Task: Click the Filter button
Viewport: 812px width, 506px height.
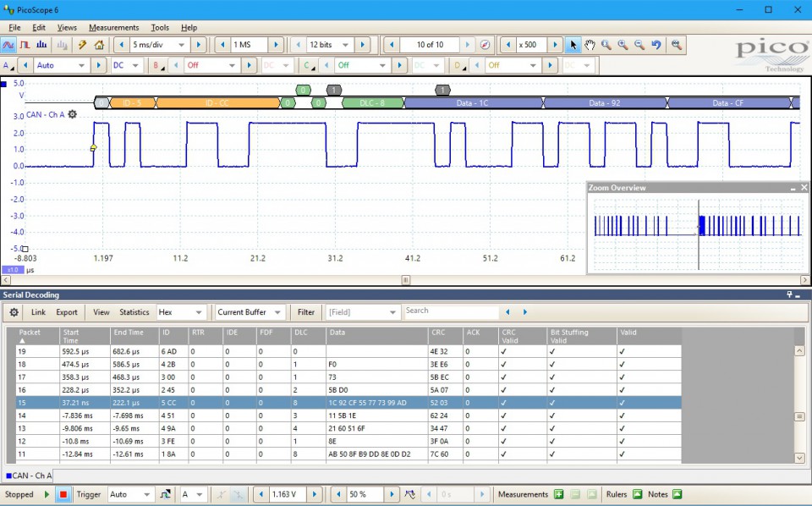Action: 306,312
